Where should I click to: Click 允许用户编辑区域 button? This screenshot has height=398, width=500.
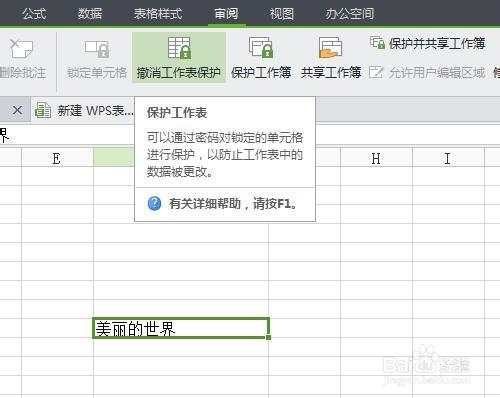tap(427, 72)
